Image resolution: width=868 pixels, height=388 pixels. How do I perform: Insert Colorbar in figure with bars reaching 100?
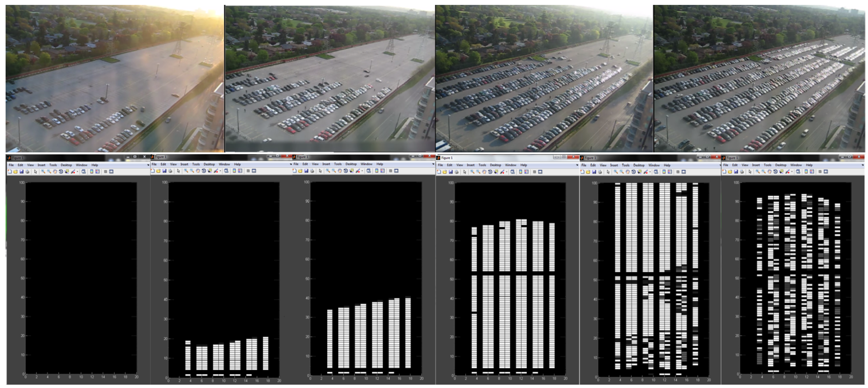click(x=664, y=172)
